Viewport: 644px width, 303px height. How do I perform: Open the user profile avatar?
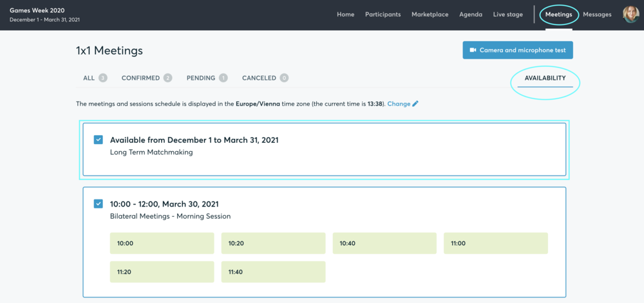point(631,14)
